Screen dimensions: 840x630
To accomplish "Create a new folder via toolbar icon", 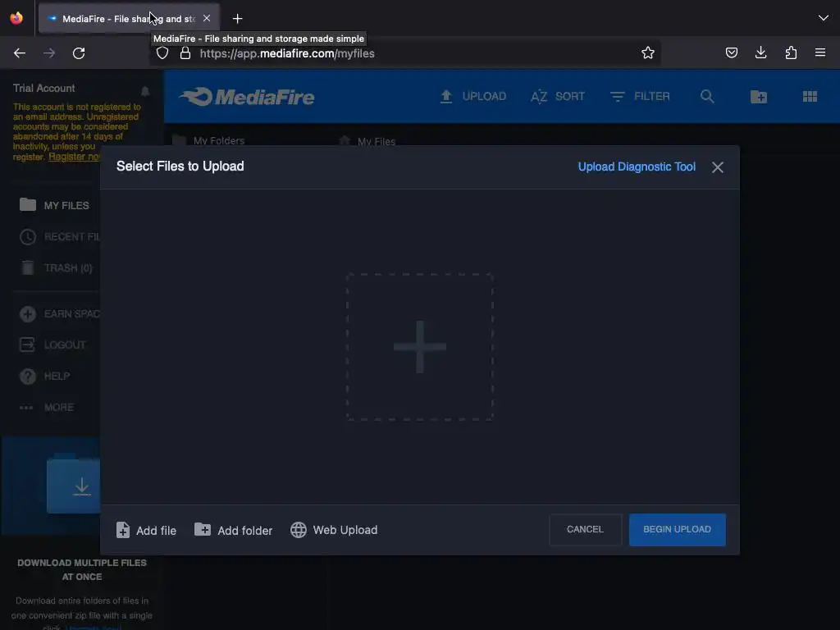I will pos(759,97).
